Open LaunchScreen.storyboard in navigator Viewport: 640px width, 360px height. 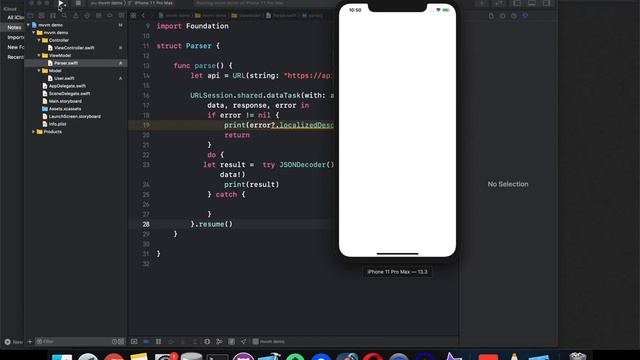pos(74,116)
